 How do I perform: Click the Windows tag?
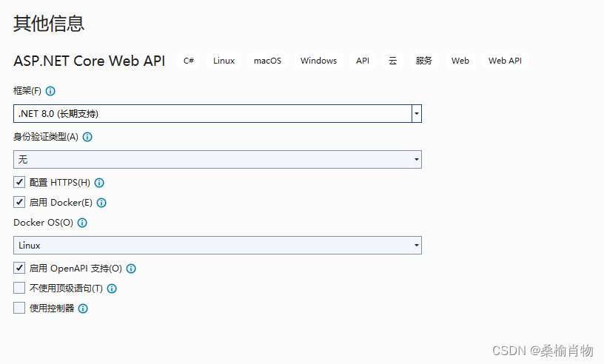click(x=318, y=61)
